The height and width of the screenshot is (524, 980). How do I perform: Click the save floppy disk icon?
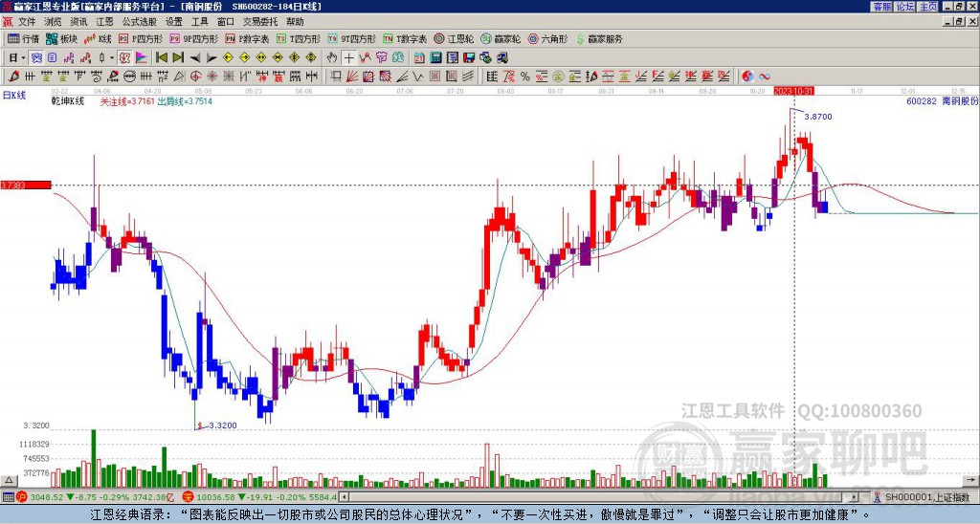click(469, 58)
